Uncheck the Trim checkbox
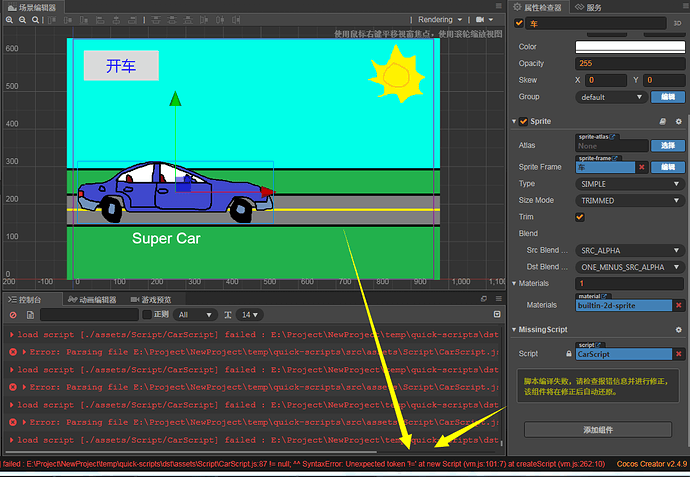Image resolution: width=690 pixels, height=477 pixels. 580,217
